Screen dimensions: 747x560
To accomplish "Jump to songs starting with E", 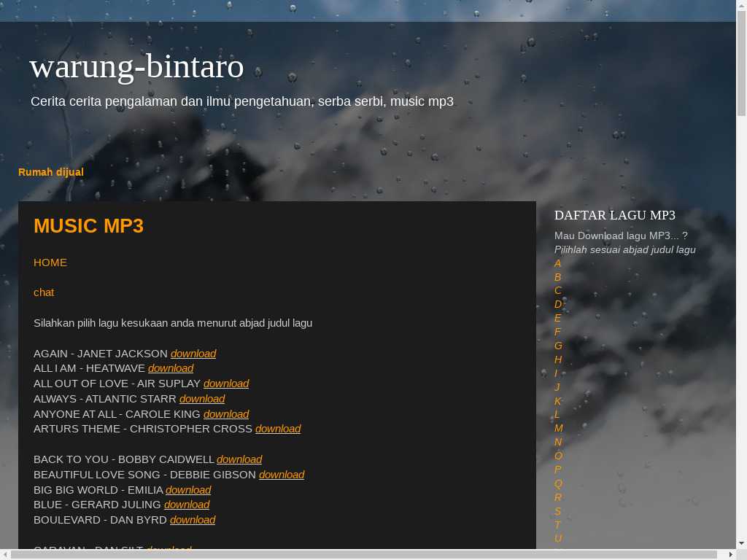I will (558, 318).
